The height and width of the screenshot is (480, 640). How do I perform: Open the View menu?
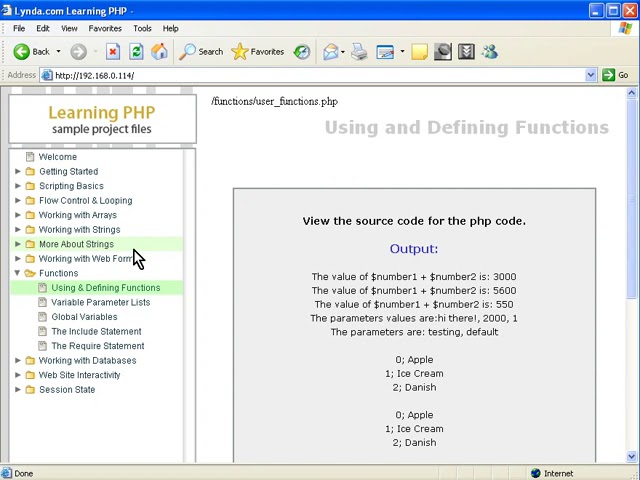[x=69, y=28]
